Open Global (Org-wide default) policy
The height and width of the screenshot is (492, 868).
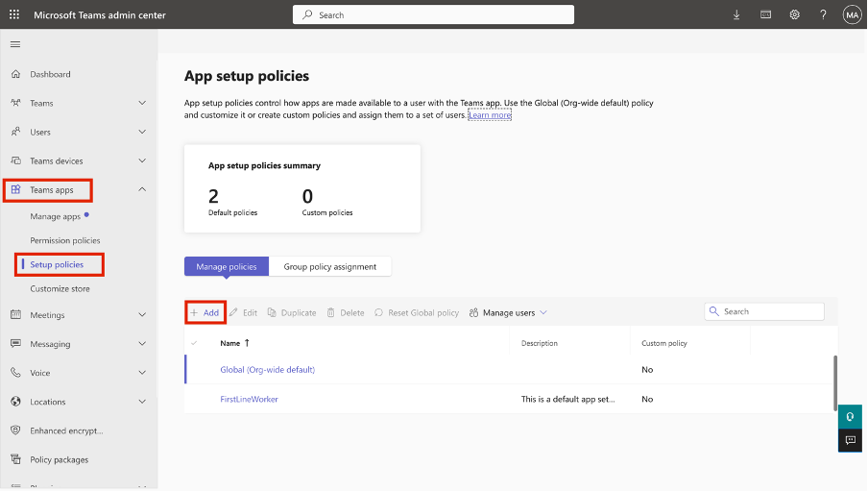[x=267, y=370]
